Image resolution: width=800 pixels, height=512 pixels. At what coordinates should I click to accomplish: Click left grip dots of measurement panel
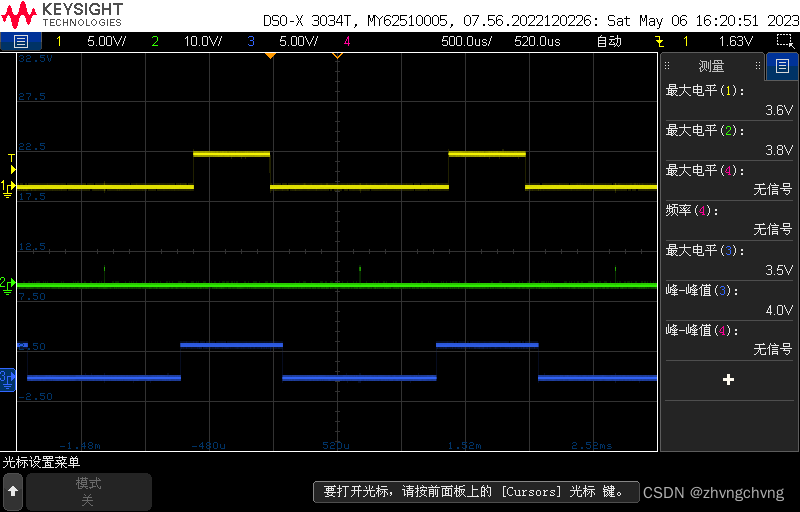[x=666, y=66]
